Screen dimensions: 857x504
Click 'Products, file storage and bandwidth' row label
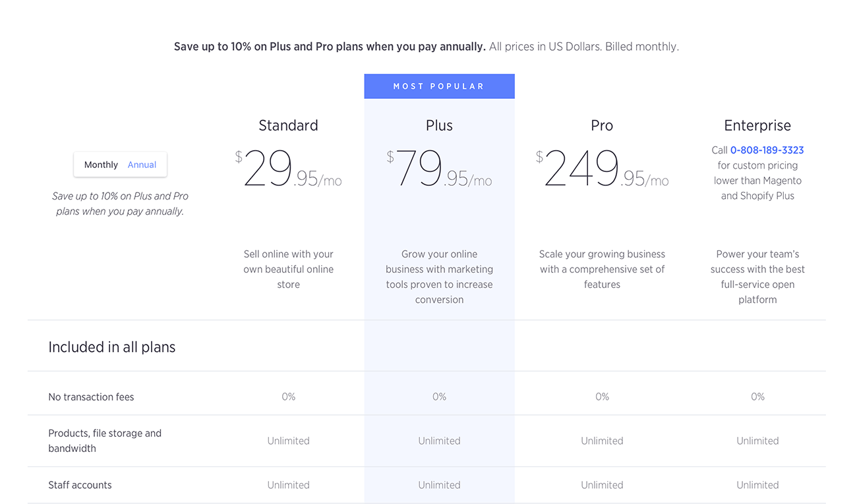105,441
